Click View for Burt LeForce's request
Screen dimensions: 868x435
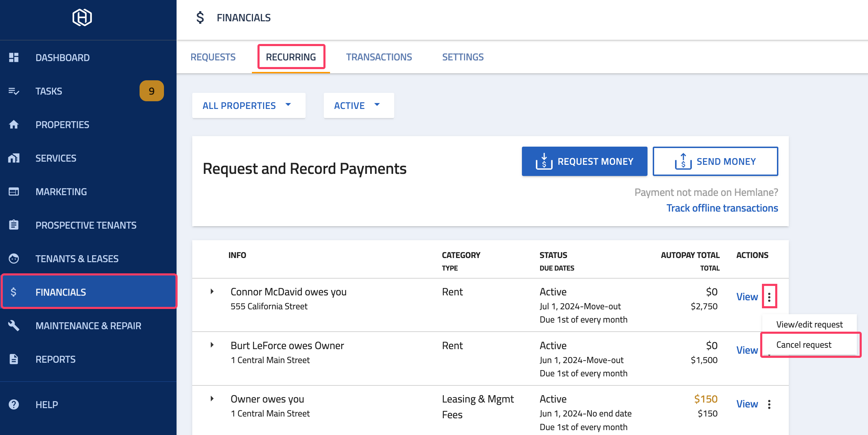click(x=747, y=350)
